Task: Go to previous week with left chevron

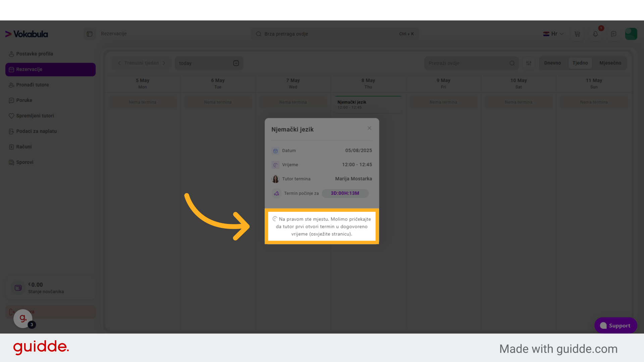Action: coord(119,63)
